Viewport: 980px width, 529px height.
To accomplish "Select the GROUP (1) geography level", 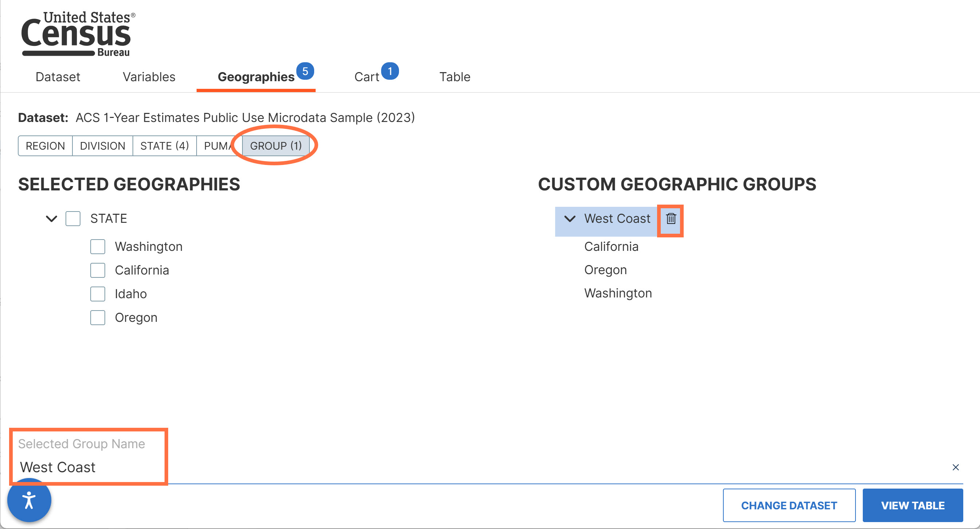I will click(x=276, y=146).
